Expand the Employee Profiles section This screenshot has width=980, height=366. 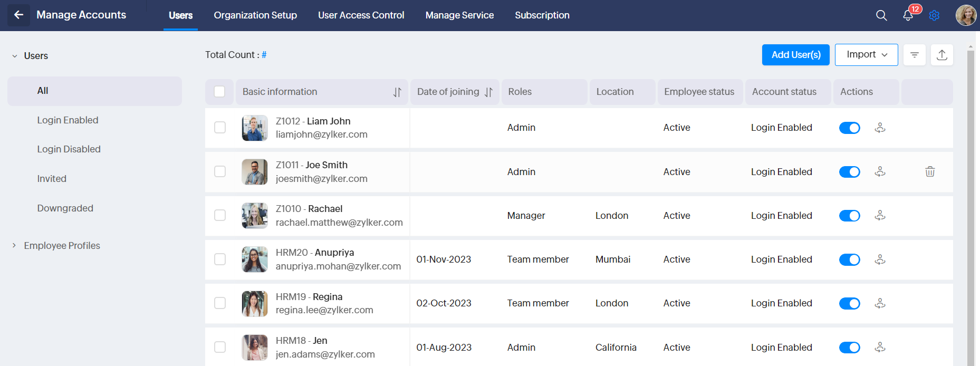point(14,246)
